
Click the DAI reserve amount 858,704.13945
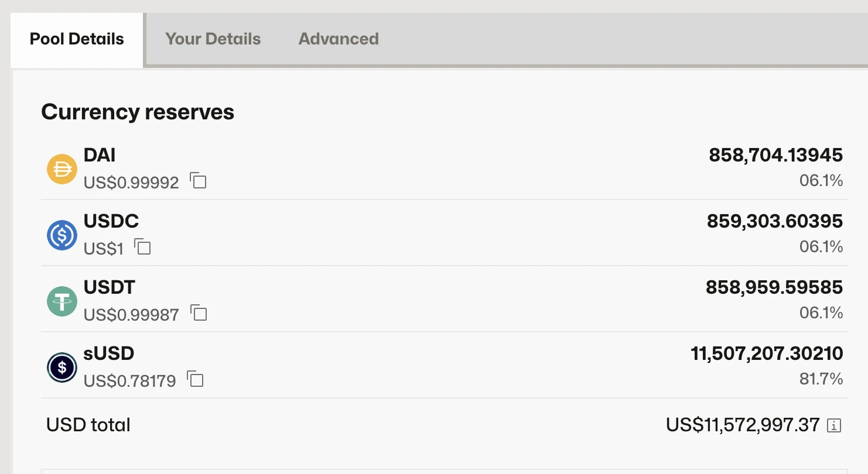tap(775, 155)
